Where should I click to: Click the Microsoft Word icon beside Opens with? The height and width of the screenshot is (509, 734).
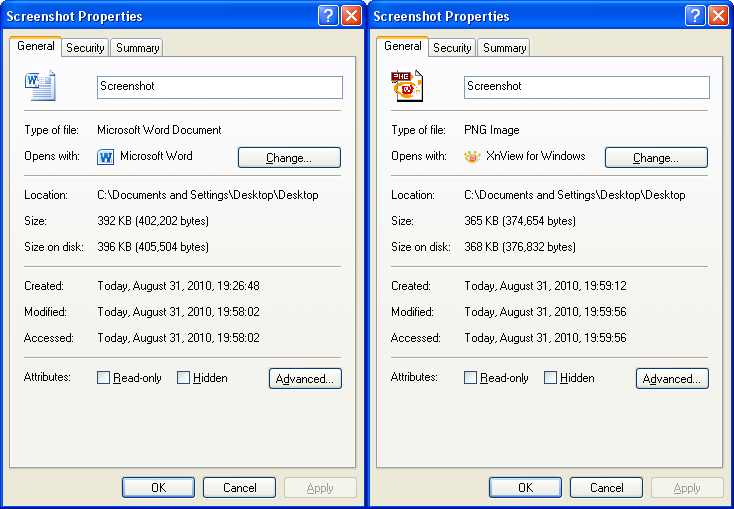pyautogui.click(x=106, y=157)
